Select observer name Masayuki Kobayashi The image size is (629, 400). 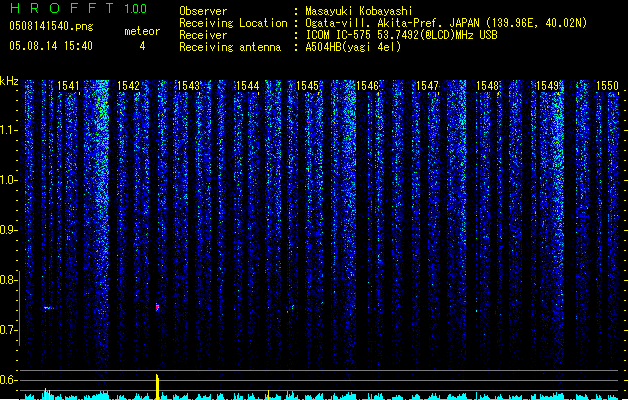point(359,11)
